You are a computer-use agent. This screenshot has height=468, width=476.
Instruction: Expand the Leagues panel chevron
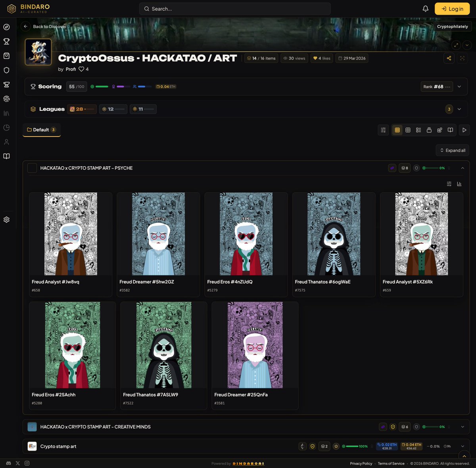pyautogui.click(x=459, y=109)
